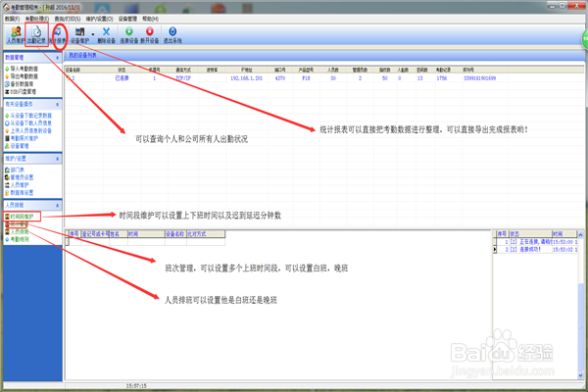This screenshot has height=392, width=588.
Task: Select log row 1 正在连接
Action: click(534, 242)
